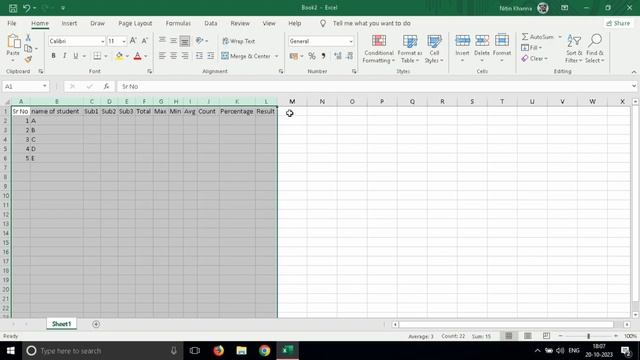
Task: Expand Merge & Center dropdown arrow
Action: 276,56
